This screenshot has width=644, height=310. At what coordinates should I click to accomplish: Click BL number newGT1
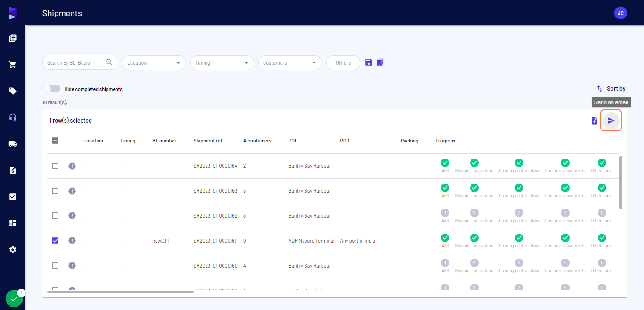(x=161, y=241)
